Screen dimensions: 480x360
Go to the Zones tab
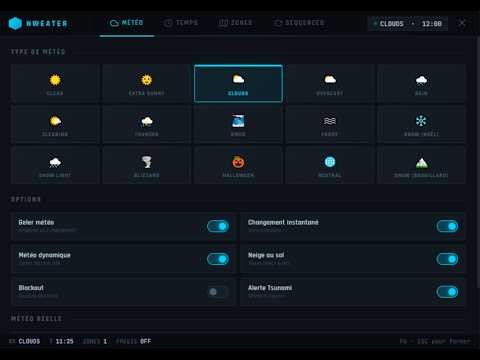(235, 23)
